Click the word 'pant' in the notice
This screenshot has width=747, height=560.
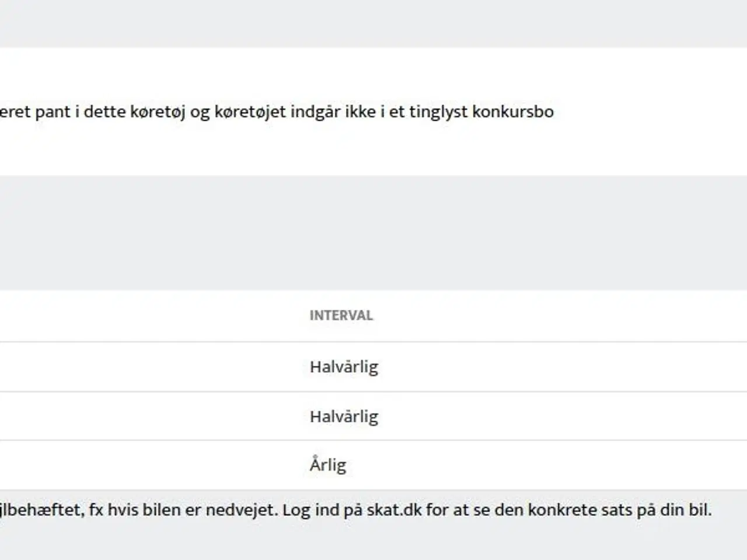[x=53, y=113]
